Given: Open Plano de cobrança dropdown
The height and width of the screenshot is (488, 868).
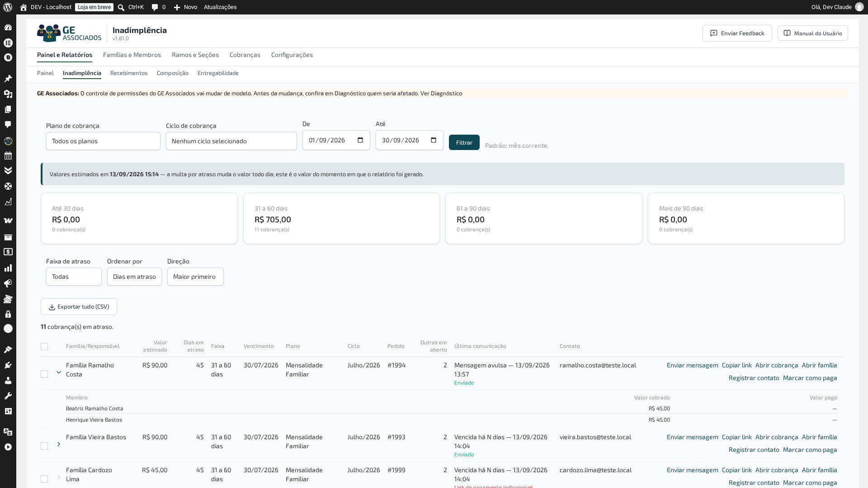Looking at the screenshot, I should coord(103,141).
